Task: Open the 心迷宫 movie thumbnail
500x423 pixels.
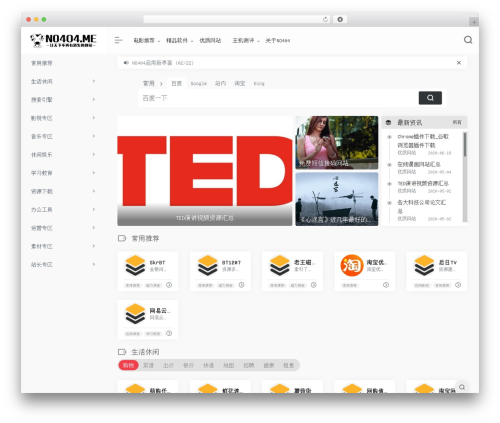Action: [x=337, y=199]
